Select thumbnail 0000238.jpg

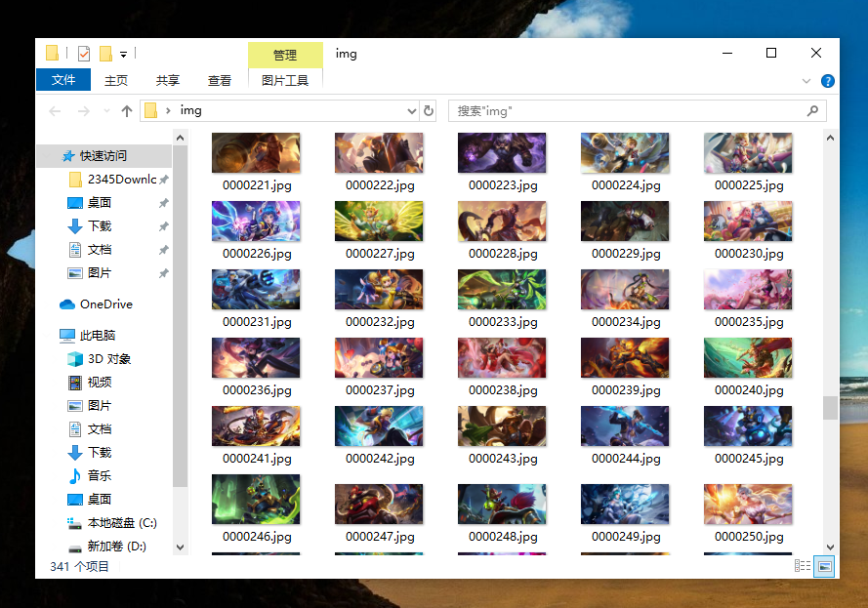tap(502, 358)
